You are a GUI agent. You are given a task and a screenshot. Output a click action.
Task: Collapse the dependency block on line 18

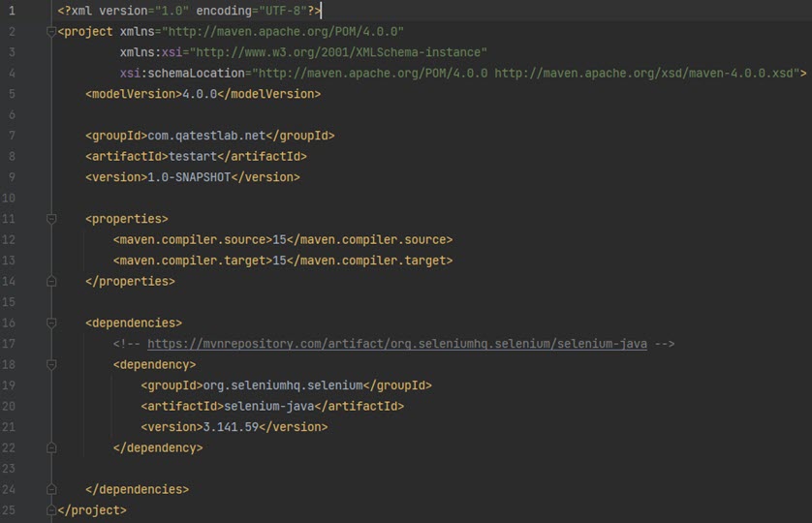coord(51,364)
